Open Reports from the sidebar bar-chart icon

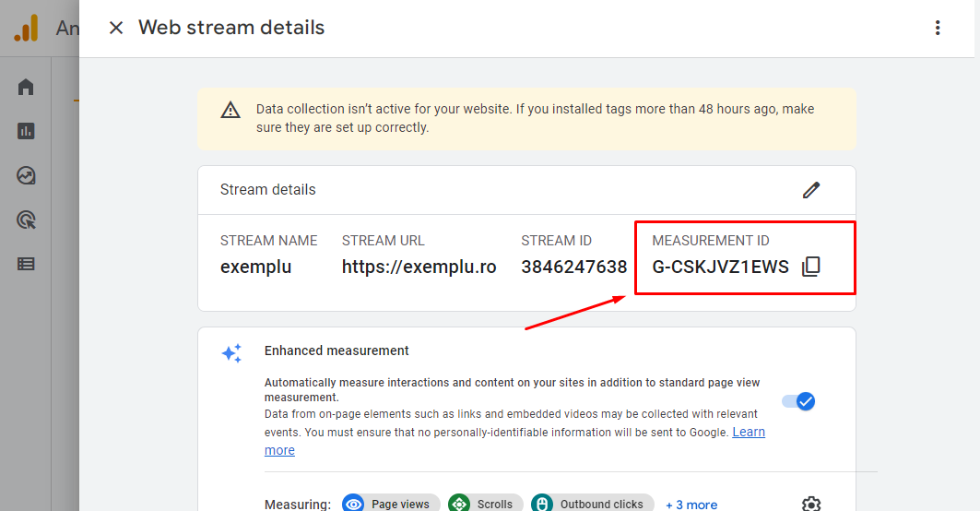click(26, 131)
